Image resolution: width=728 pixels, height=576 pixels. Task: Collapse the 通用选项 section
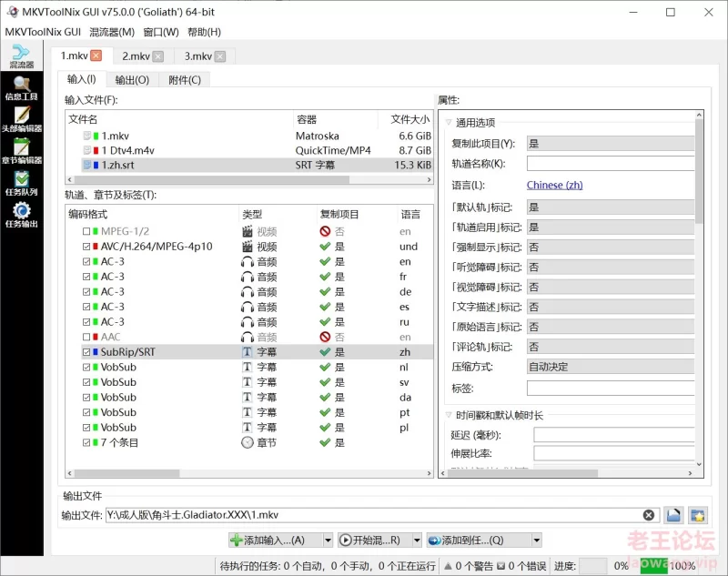pos(448,123)
